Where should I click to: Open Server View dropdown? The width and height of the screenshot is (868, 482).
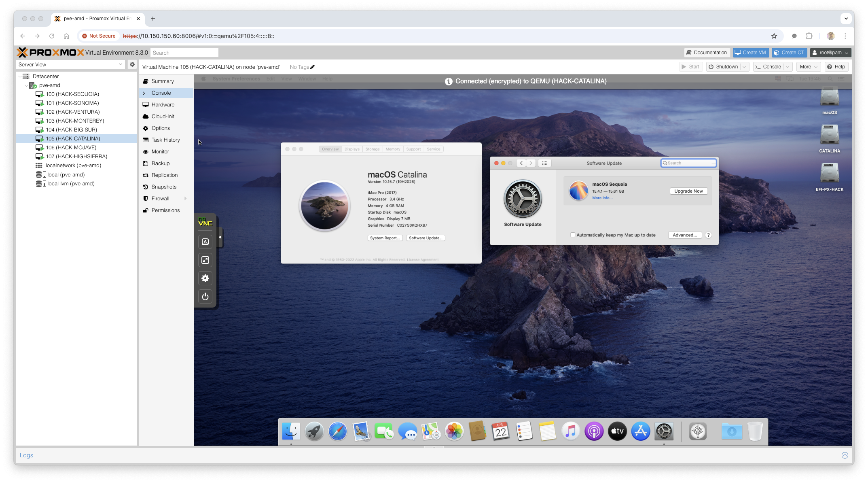tap(120, 64)
